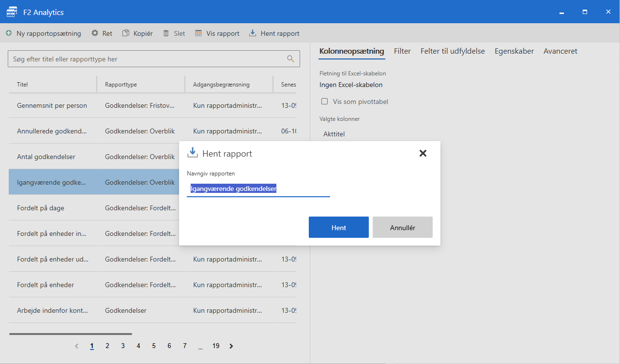Select the Avanceret tab
The image size is (620, 364).
(x=560, y=51)
